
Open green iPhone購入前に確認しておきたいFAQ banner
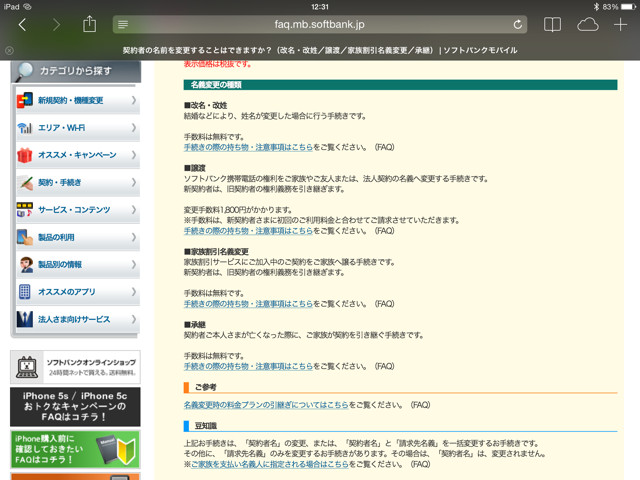75,449
